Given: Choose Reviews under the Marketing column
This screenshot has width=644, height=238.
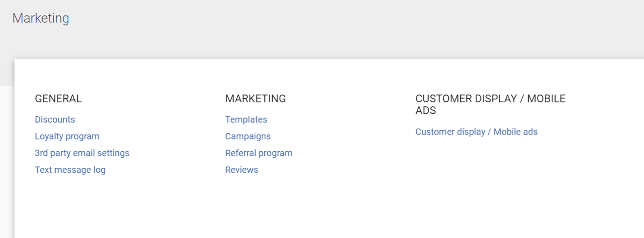Looking at the screenshot, I should point(242,170).
